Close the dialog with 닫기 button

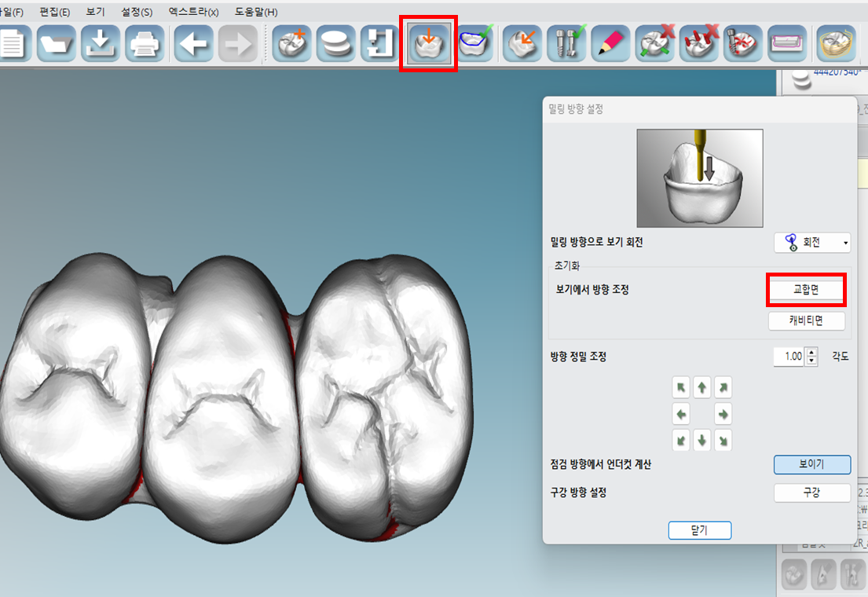[700, 530]
